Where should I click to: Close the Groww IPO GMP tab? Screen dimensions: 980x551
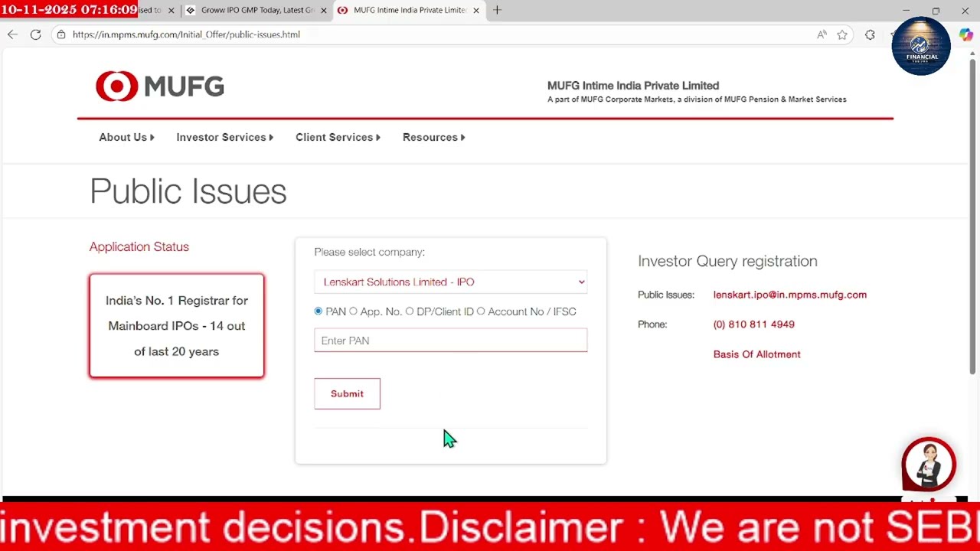click(x=324, y=11)
